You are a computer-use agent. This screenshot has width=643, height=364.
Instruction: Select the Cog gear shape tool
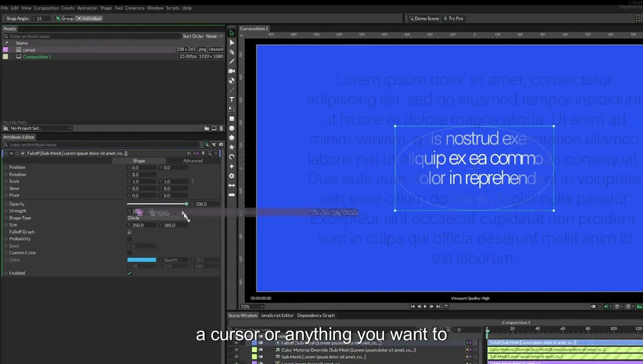point(231,176)
